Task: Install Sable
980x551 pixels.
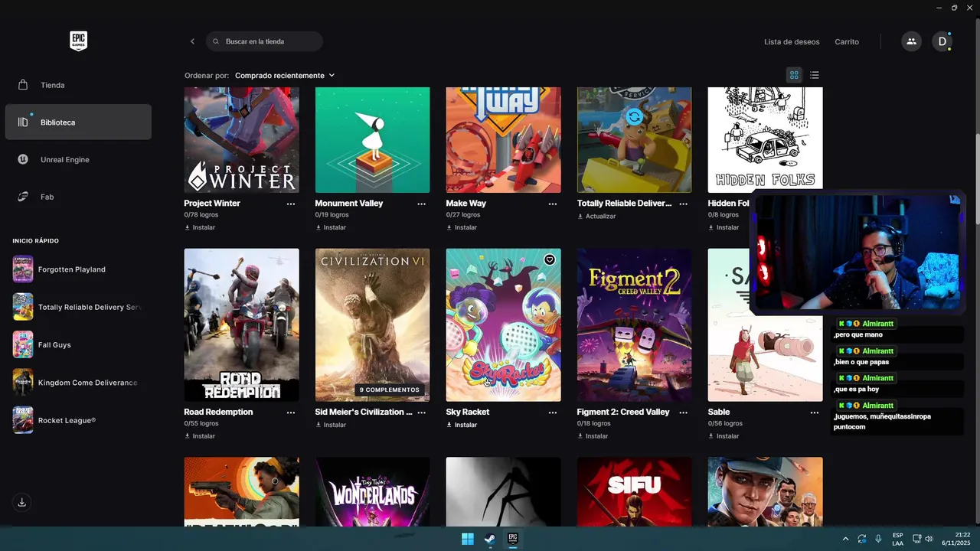Action: click(724, 436)
